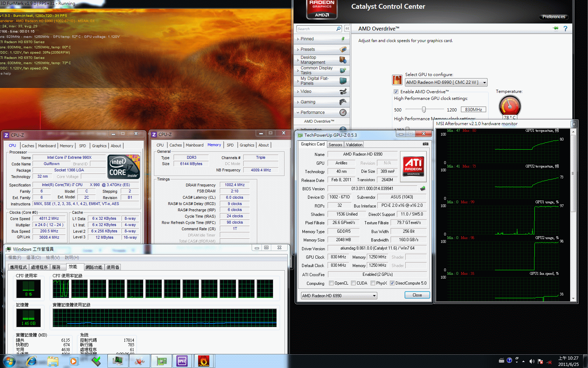Open the Catalyst help question mark

tap(565, 28)
